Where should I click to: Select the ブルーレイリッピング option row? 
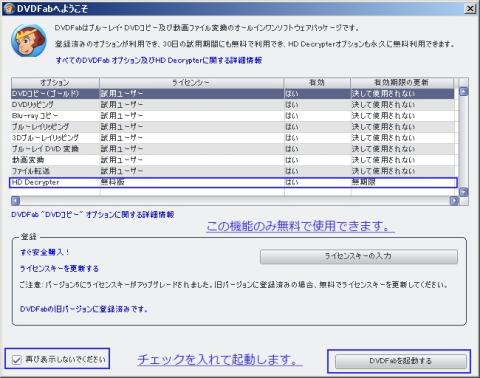point(233,127)
